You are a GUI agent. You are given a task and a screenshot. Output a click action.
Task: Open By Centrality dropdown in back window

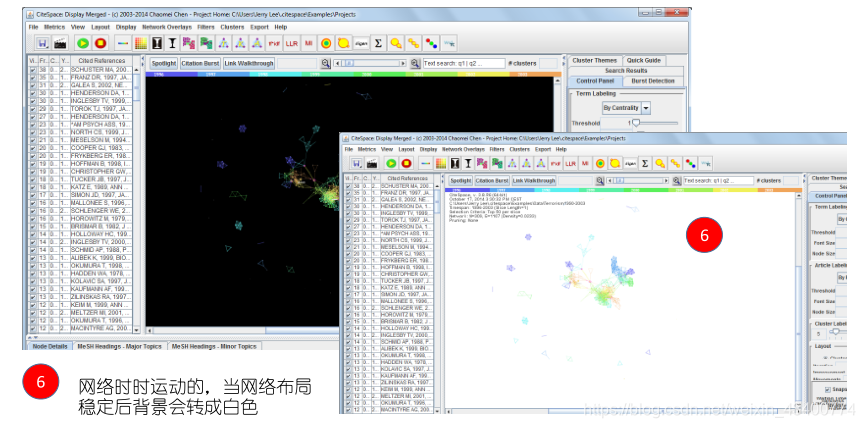pos(627,108)
